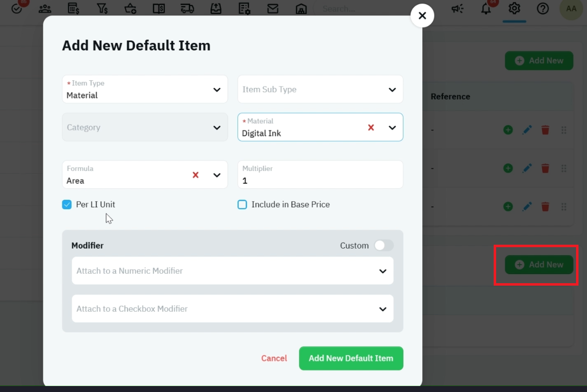Open the Category dropdown
Image resolution: width=587 pixels, height=392 pixels.
point(145,127)
